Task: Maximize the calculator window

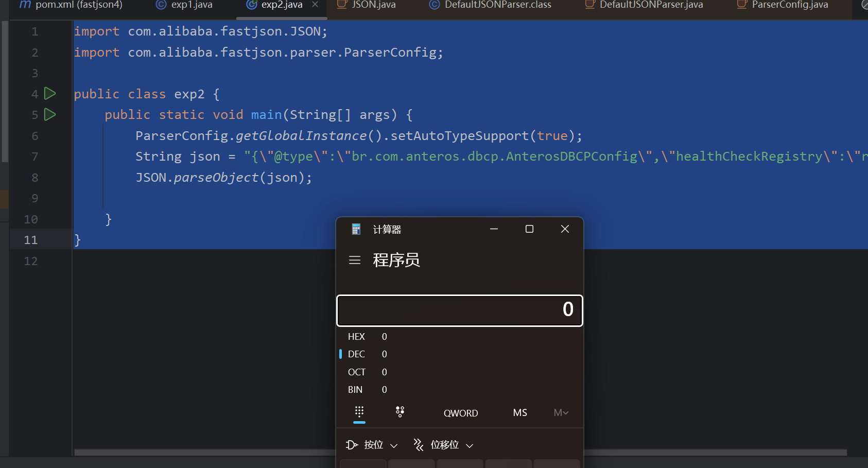Action: pyautogui.click(x=529, y=229)
